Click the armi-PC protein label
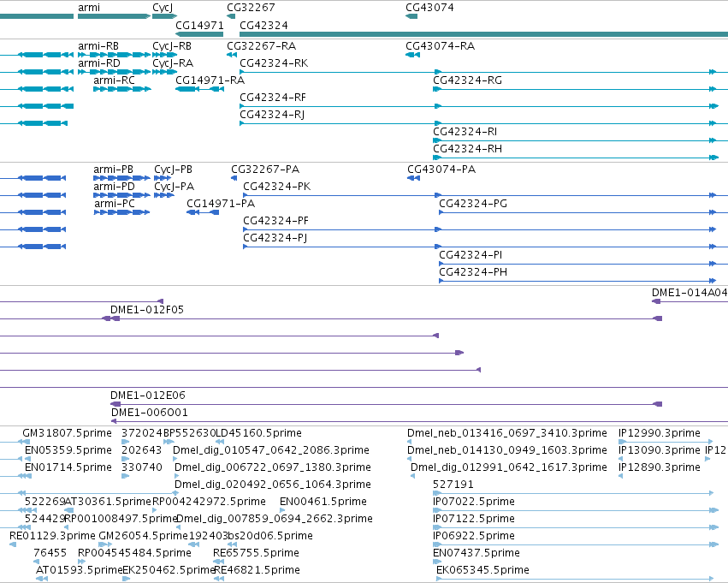728x583 pixels. (115, 204)
